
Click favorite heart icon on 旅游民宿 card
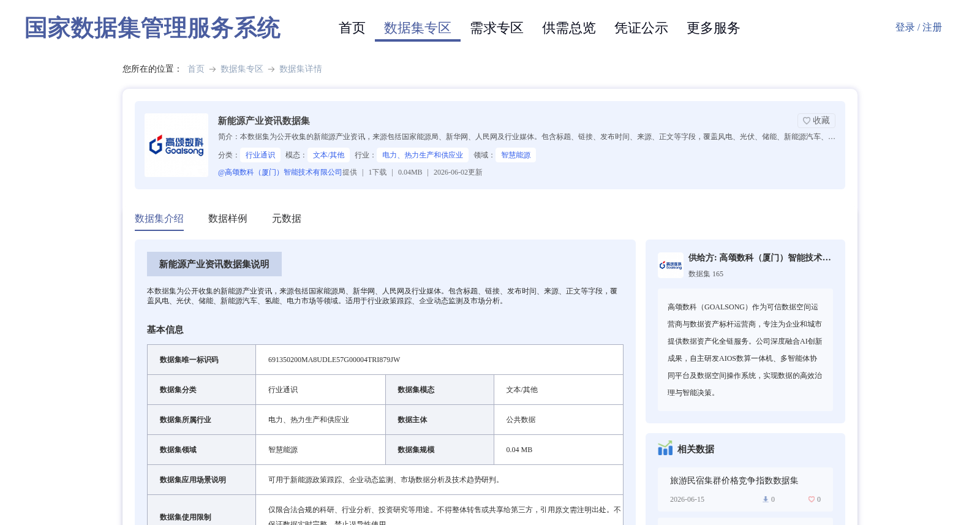(812, 499)
